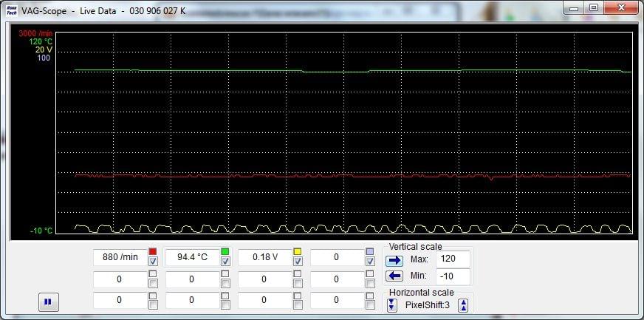The height and width of the screenshot is (320, 644).
Task: Uncheck the yellow 0.18 V channel checkbox
Action: coord(298,261)
